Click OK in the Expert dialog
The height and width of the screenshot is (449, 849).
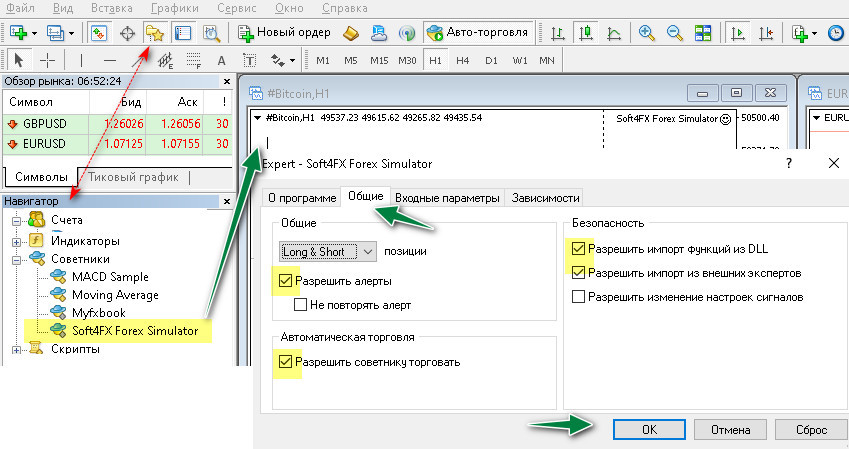click(x=649, y=430)
